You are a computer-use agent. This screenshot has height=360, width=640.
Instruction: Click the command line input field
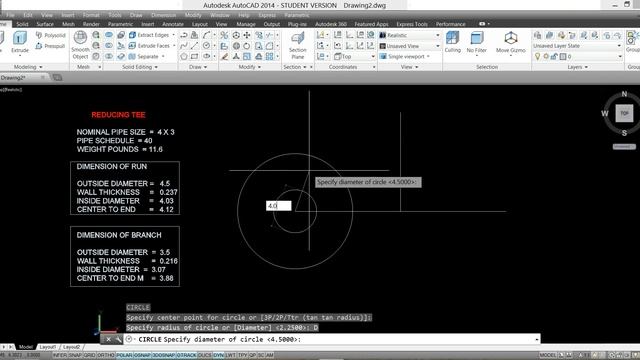point(331,339)
